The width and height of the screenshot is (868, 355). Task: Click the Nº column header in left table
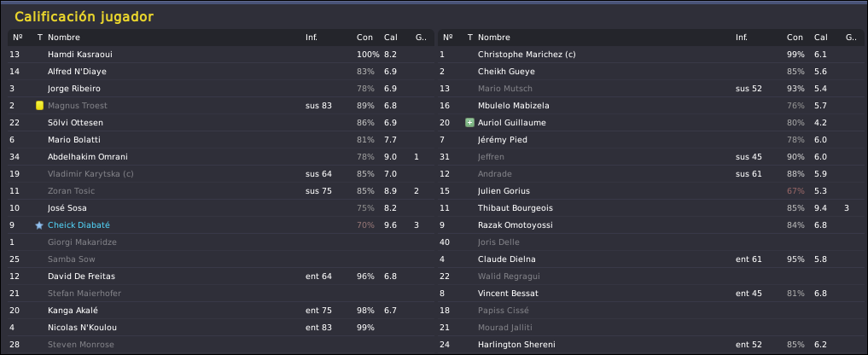point(18,38)
